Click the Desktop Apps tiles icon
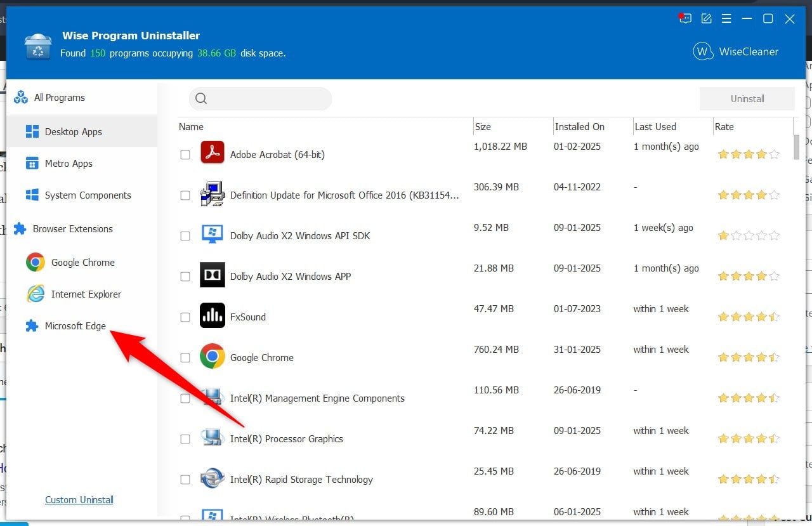Screen dimensions: 812x526 pos(32,131)
